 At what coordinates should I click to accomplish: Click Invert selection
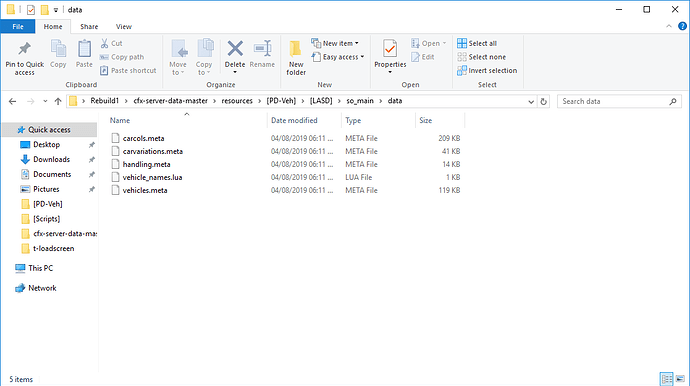coord(487,70)
